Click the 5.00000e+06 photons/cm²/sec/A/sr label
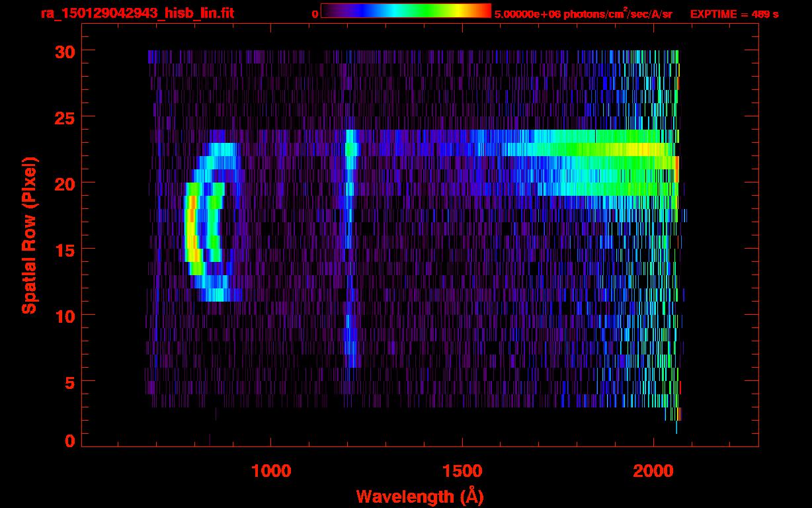The image size is (812, 508). [583, 14]
